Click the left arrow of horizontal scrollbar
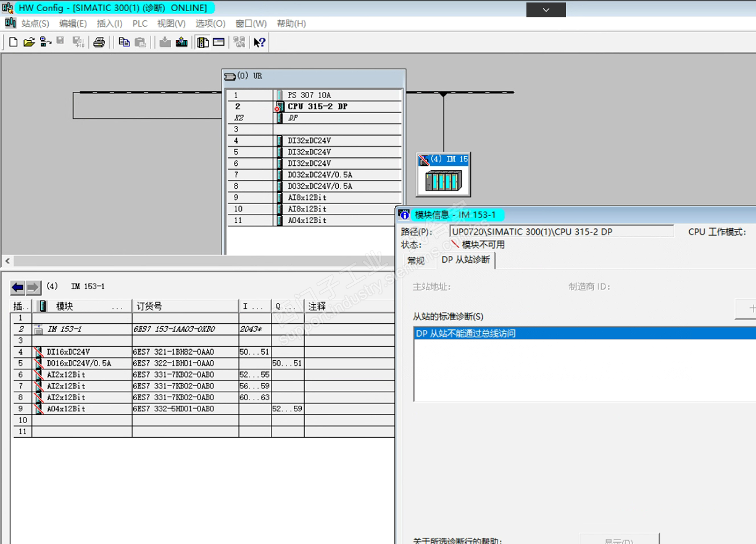 pos(7,262)
